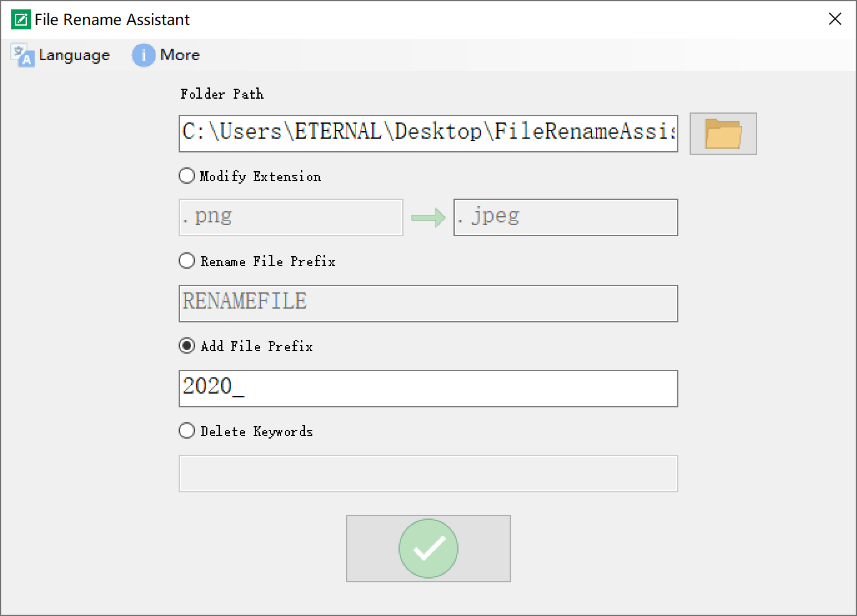This screenshot has width=857, height=616.
Task: Click the blue info icon beside More
Action: point(143,56)
